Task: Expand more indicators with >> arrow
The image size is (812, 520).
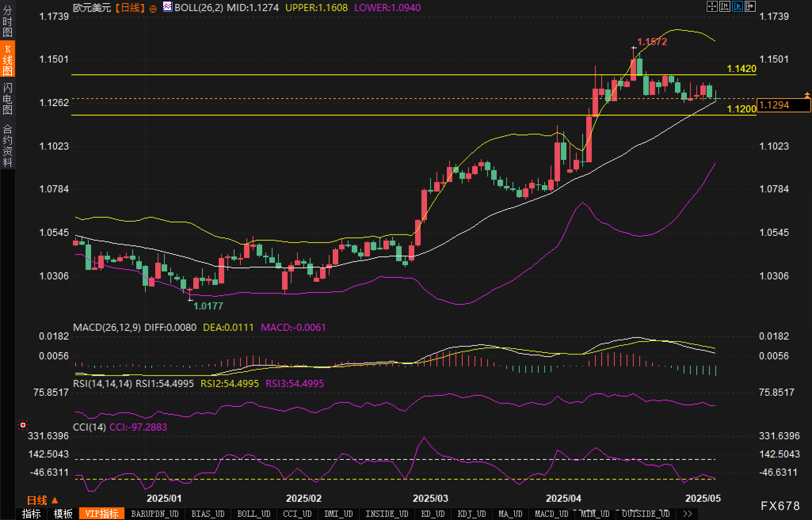Action: pyautogui.click(x=688, y=514)
